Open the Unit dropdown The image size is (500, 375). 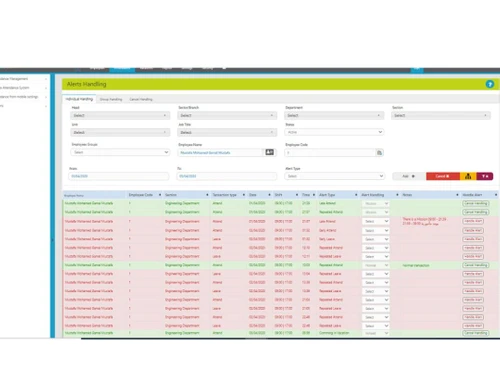[120, 132]
